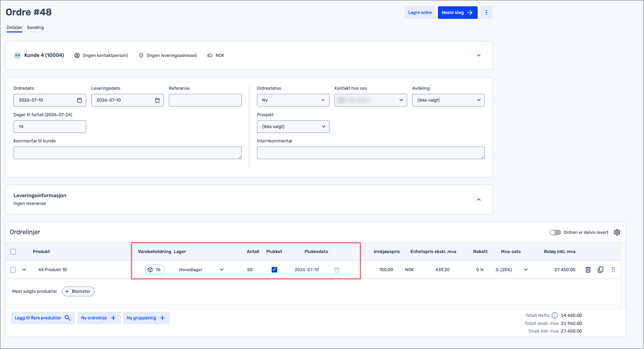Switch to the Sending tab
Image resolution: width=644 pixels, height=349 pixels.
36,28
